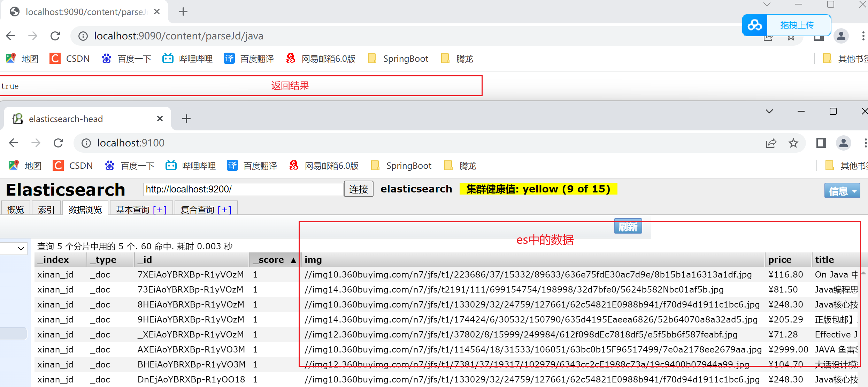Open SpringBoot bookmark folder in top window

pos(398,59)
